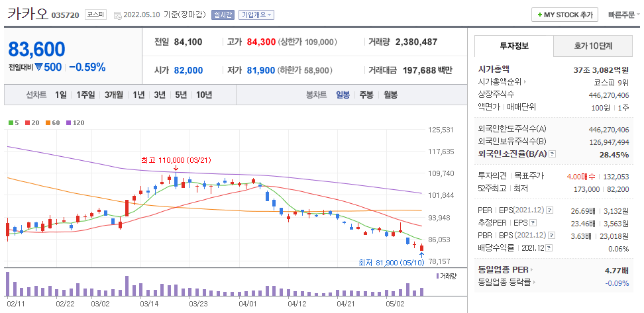Click the orange 60-day moving average swatch
The height and width of the screenshot is (313, 644).
click(x=48, y=122)
